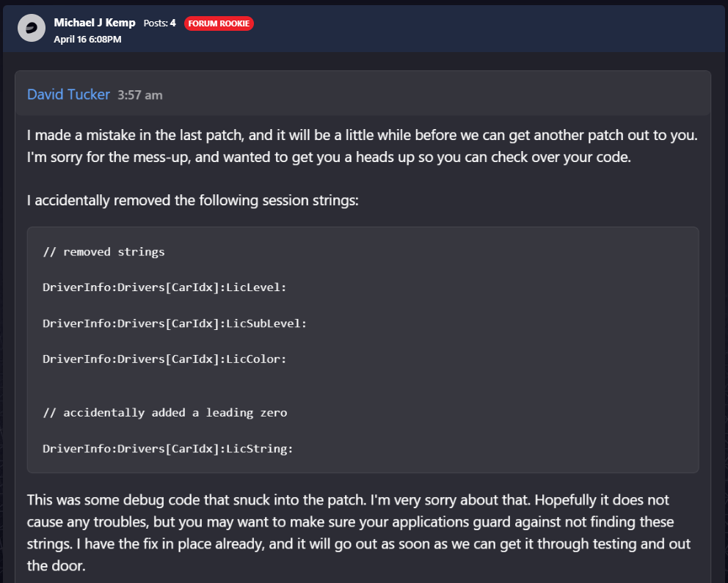Click the 'accidentally removed the following session strings' sentence
The width and height of the screenshot is (728, 583).
pyautogui.click(x=193, y=200)
